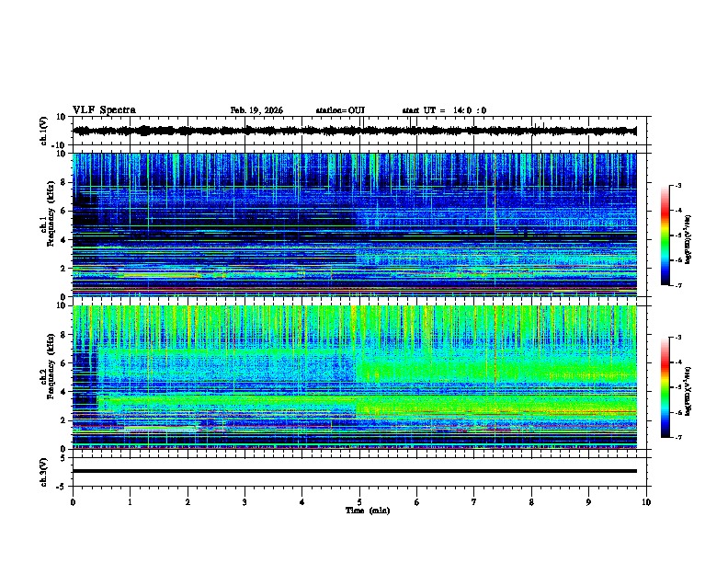Select the date "Feb. 19, 2026"
Screen dimensions: 728x563
(x=256, y=110)
